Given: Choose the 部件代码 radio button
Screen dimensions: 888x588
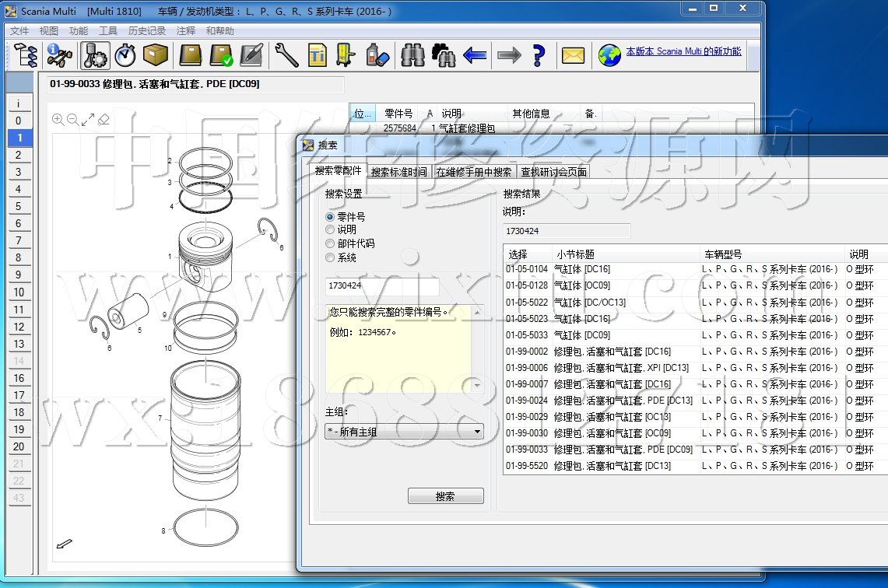Looking at the screenshot, I should point(330,243).
